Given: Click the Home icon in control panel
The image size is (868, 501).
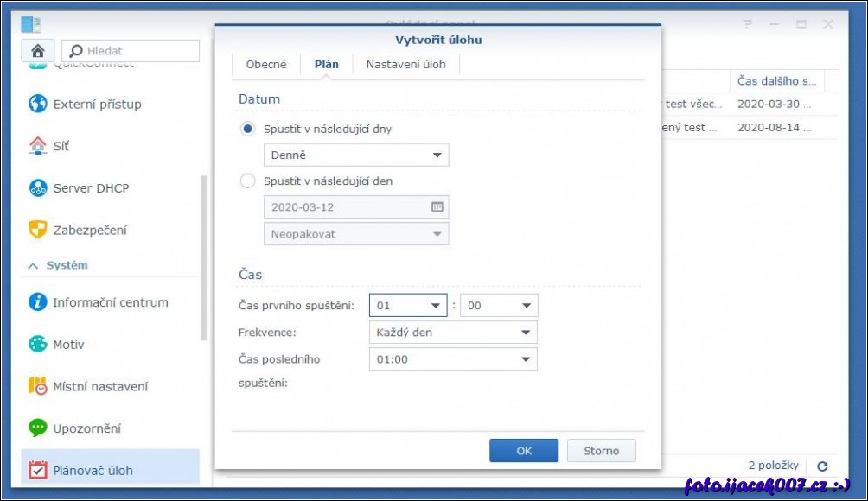Looking at the screenshot, I should point(38,51).
